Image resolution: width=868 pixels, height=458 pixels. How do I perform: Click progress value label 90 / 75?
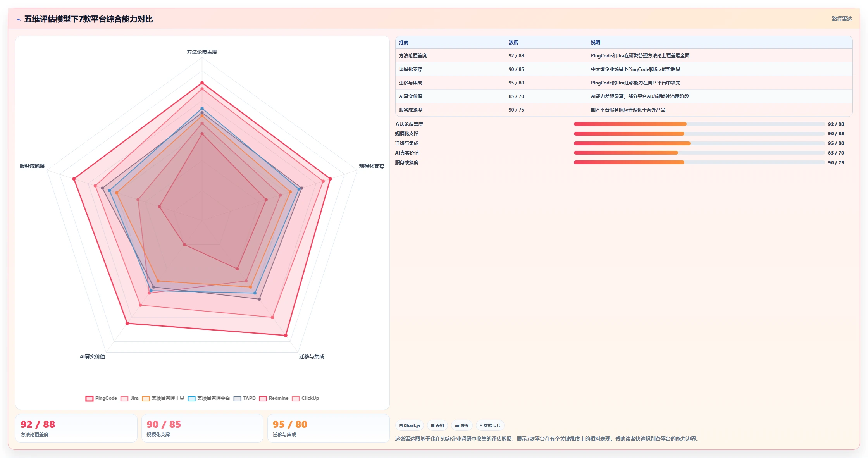pyautogui.click(x=836, y=163)
